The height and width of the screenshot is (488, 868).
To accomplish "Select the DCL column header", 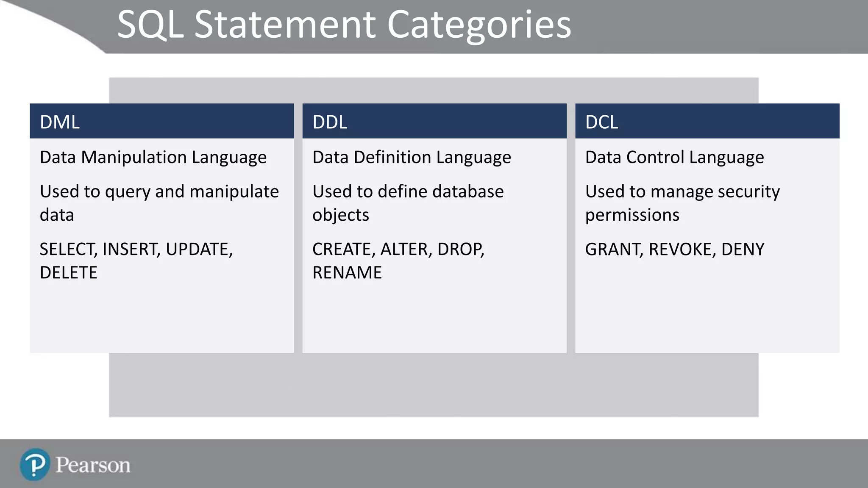I will pyautogui.click(x=707, y=121).
